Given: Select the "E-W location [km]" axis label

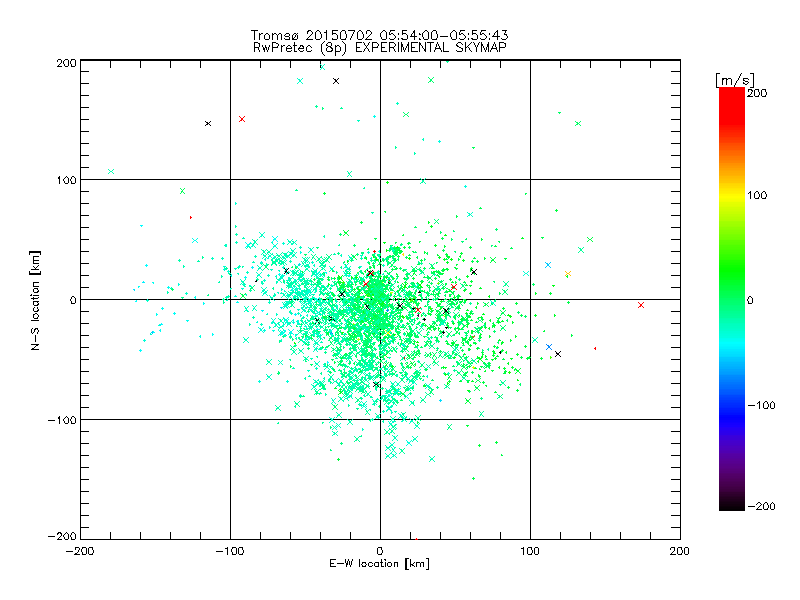Looking at the screenshot, I should pos(379,564).
